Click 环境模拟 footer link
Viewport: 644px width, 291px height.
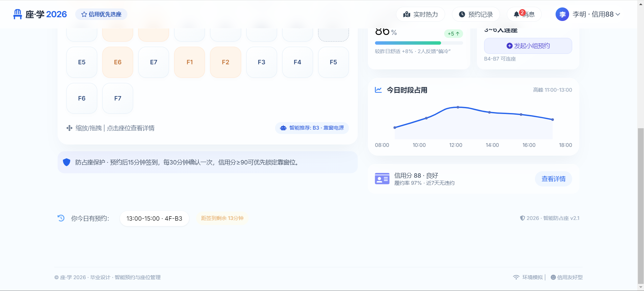coord(532,277)
